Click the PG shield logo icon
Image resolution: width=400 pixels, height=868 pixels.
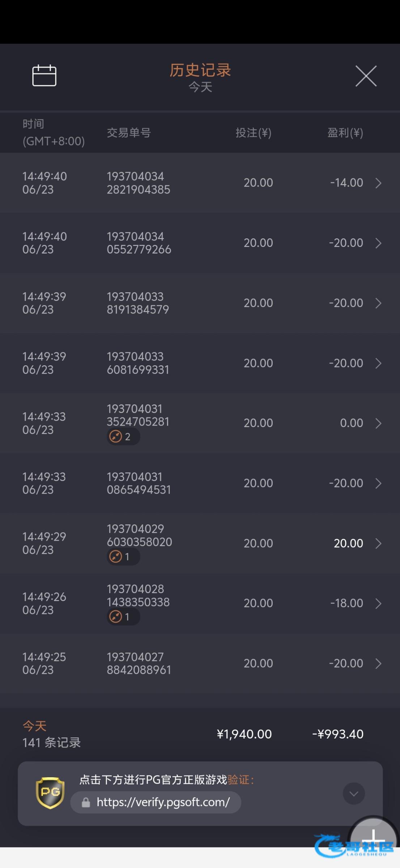click(x=50, y=793)
